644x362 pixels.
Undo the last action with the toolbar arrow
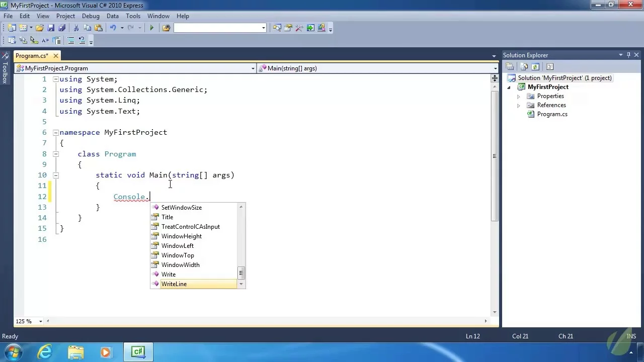[113, 28]
